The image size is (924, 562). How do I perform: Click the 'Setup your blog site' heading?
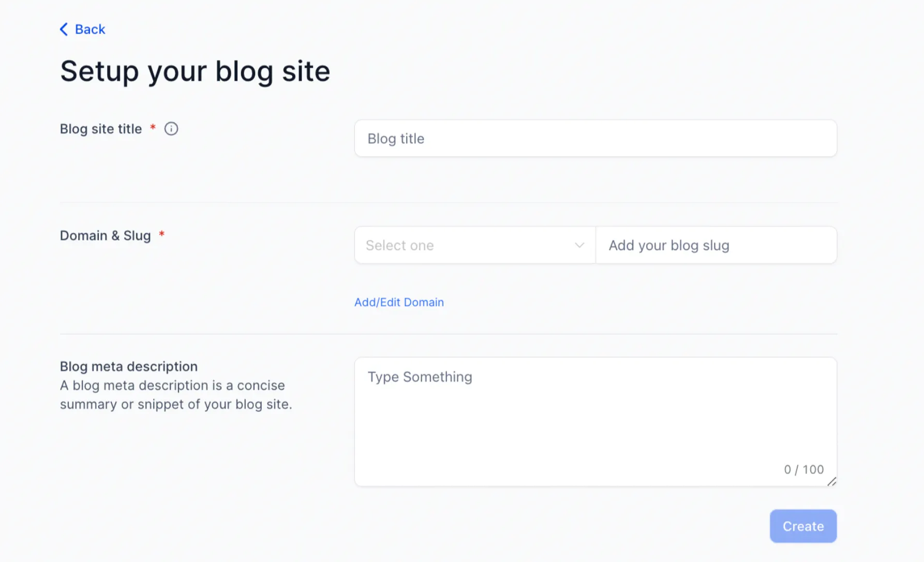coord(195,71)
